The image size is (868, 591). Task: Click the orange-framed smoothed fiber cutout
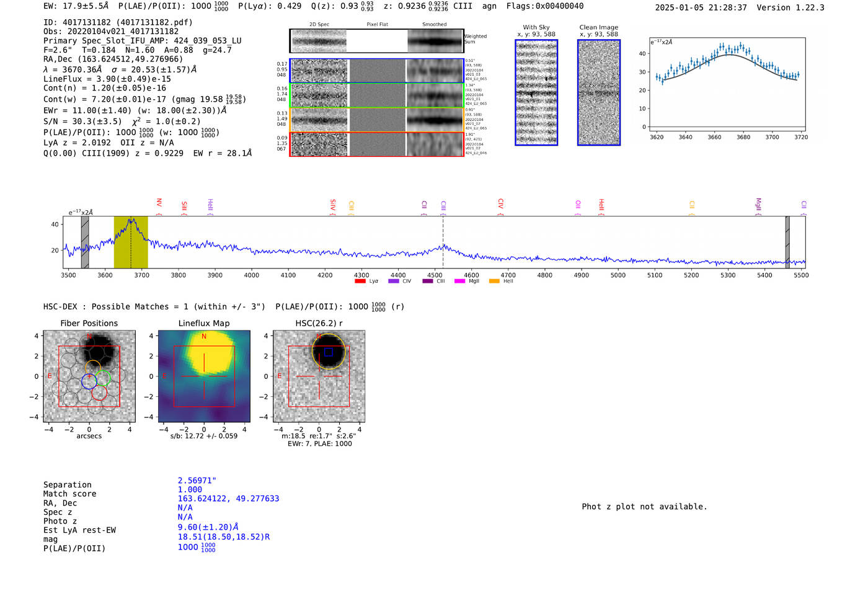point(435,120)
